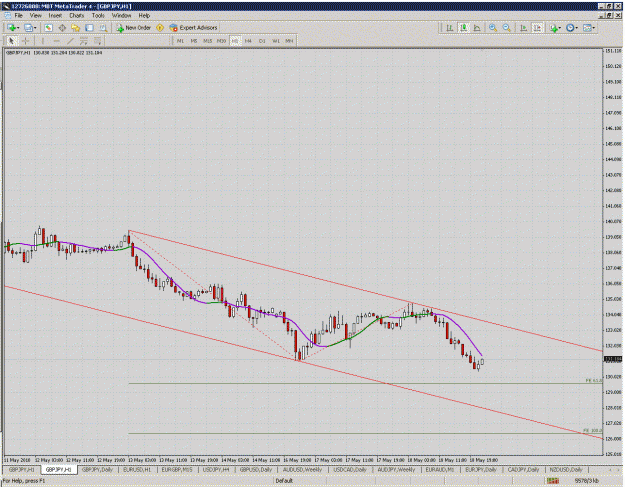Select the Crosshair tool
This screenshot has height=487, width=625.
[26, 41]
